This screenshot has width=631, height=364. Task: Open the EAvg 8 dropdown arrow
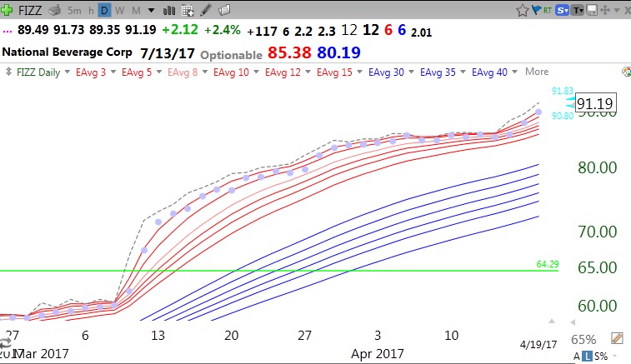tap(205, 72)
